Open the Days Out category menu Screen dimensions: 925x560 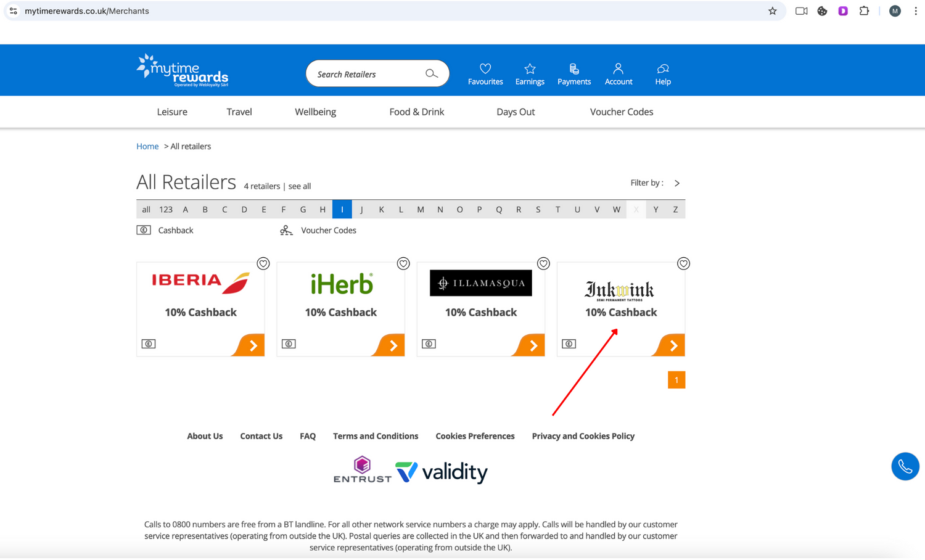[516, 112]
